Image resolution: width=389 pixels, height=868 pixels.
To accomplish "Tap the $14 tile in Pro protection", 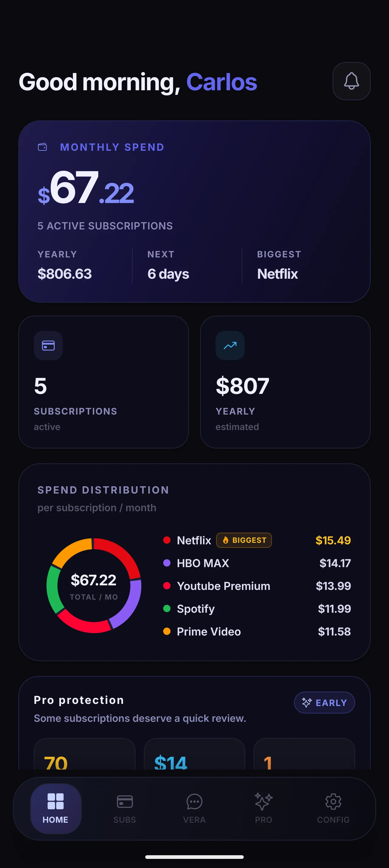I will pyautogui.click(x=194, y=754).
